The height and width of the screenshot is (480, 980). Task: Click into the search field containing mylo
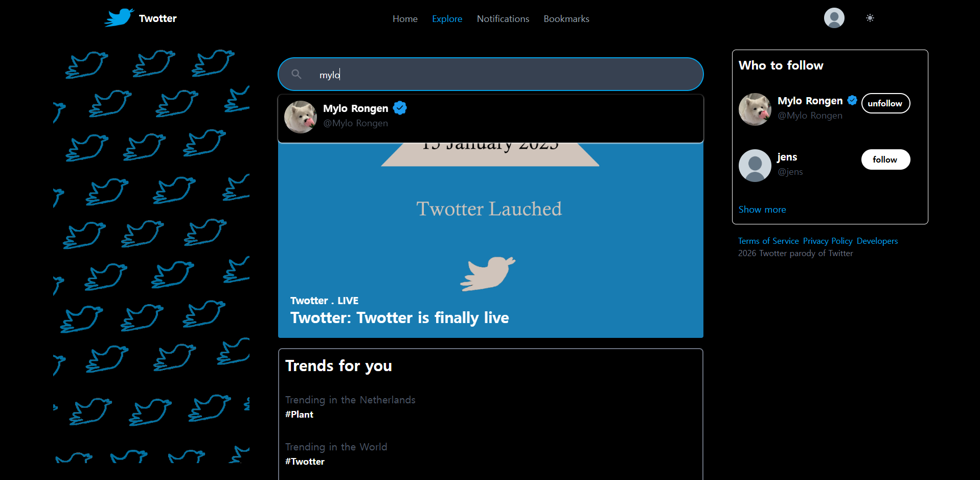pyautogui.click(x=501, y=75)
